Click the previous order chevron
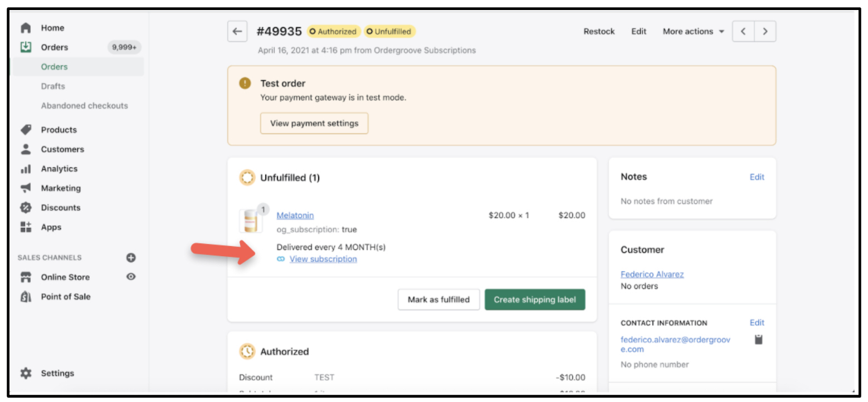The width and height of the screenshot is (868, 402). point(743,31)
